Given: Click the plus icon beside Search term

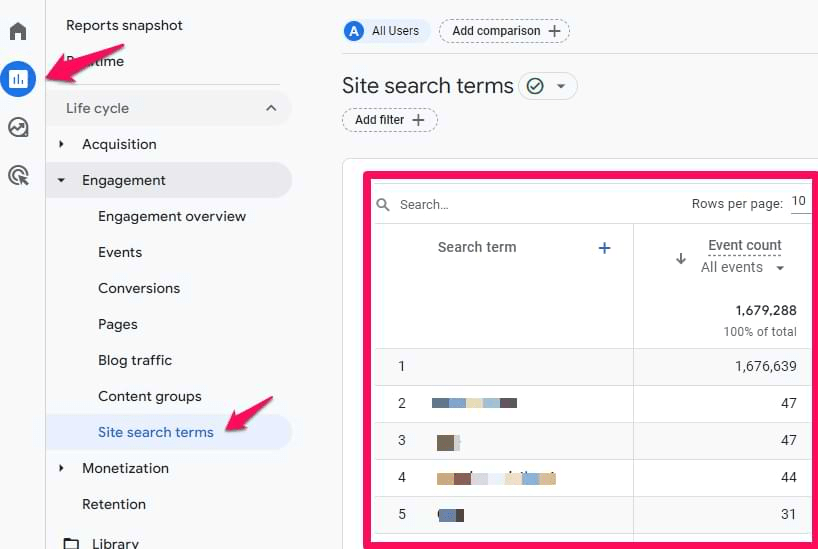Looking at the screenshot, I should (x=604, y=248).
